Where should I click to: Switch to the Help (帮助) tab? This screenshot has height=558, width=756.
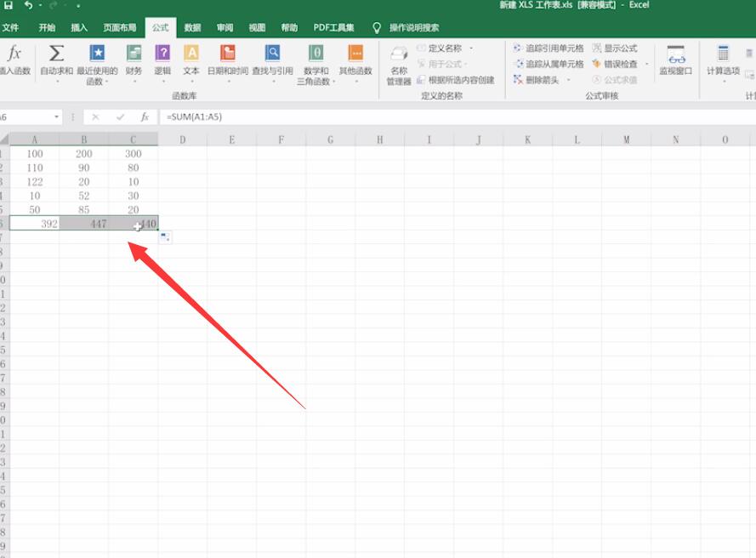click(x=289, y=27)
